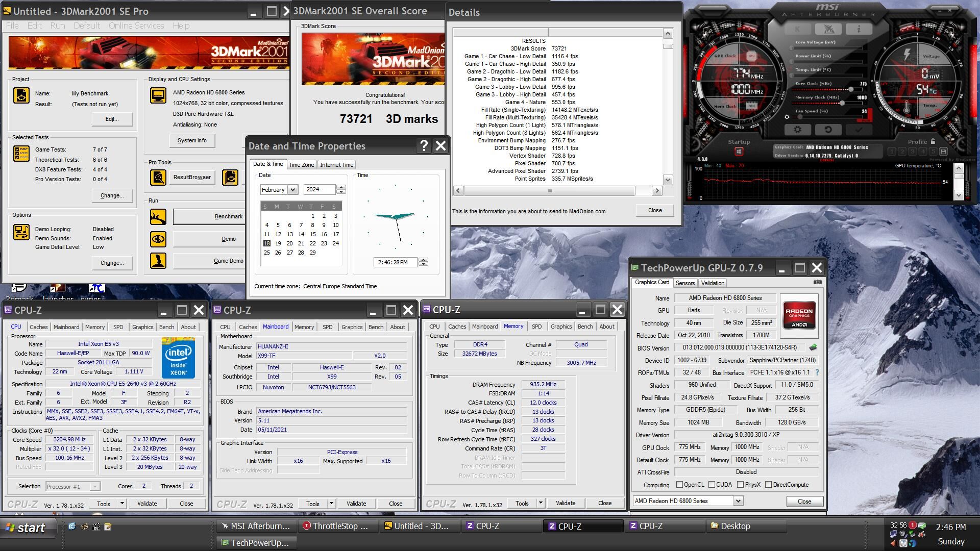Screen dimensions: 980x551
Task: Open the Processor selection dropdown in CPU-Z
Action: click(95, 487)
